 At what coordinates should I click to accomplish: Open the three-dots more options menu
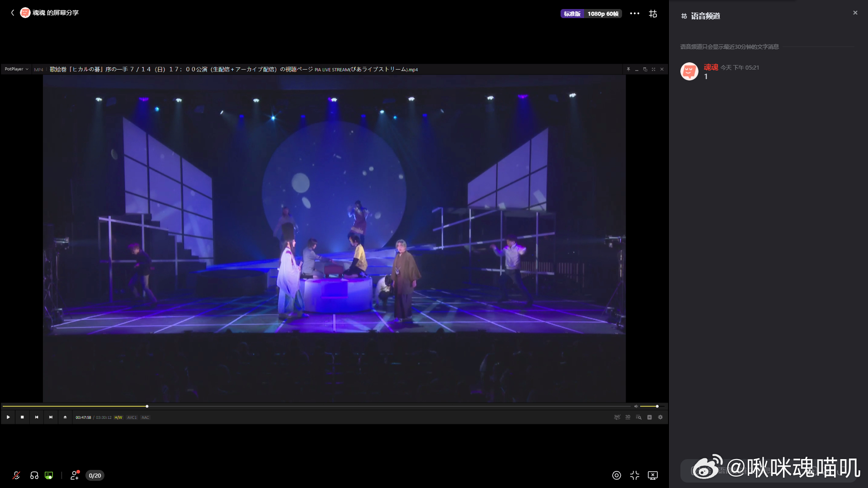pos(635,14)
